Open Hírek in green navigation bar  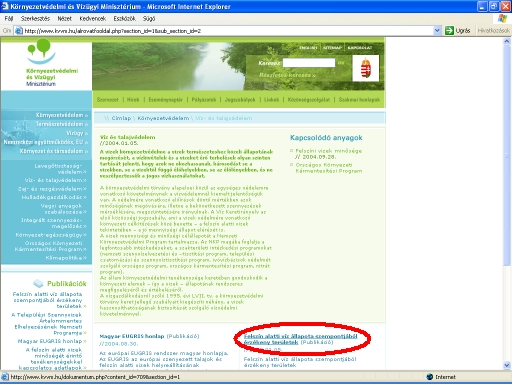(133, 100)
